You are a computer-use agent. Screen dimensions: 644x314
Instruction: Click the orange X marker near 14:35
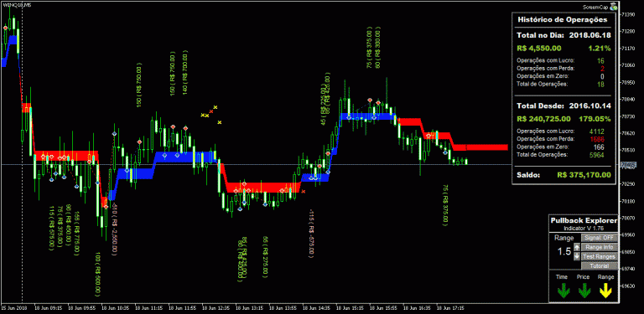click(x=303, y=191)
